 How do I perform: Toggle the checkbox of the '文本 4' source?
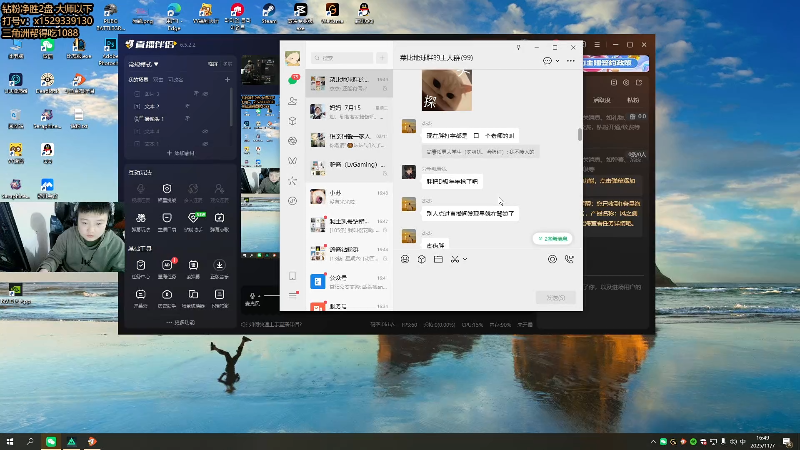coord(137,131)
